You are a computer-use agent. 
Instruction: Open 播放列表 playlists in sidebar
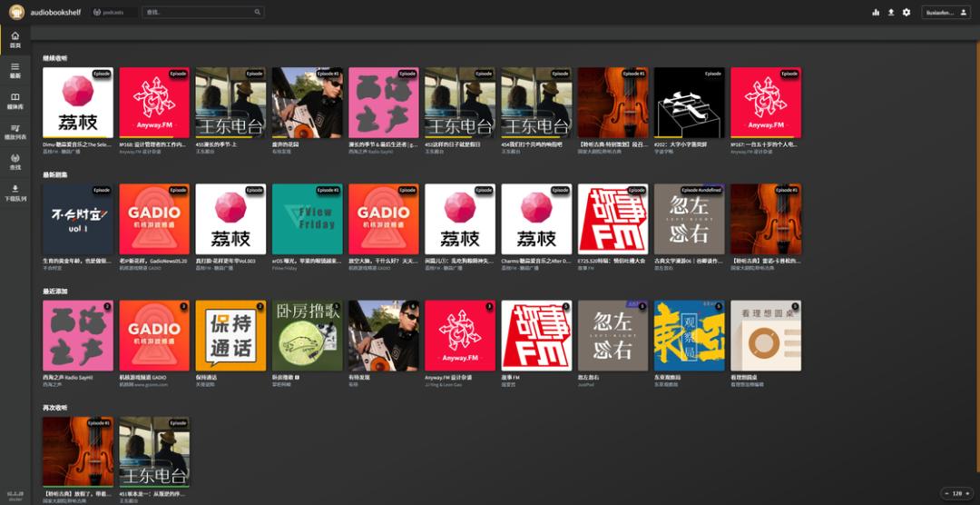tap(15, 132)
